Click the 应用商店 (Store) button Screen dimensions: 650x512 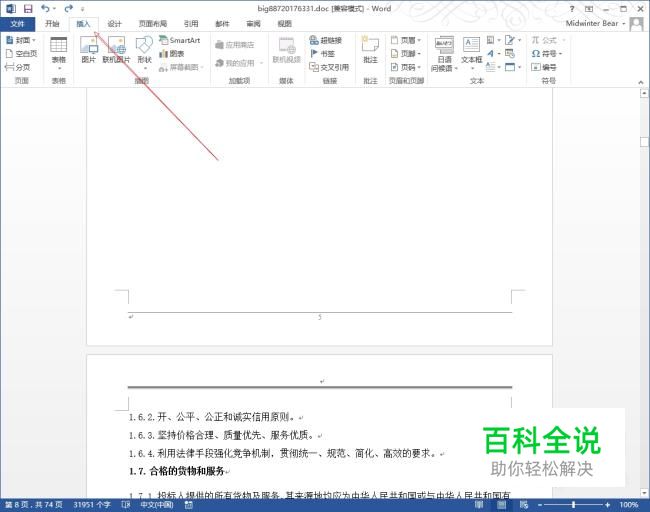coord(235,45)
